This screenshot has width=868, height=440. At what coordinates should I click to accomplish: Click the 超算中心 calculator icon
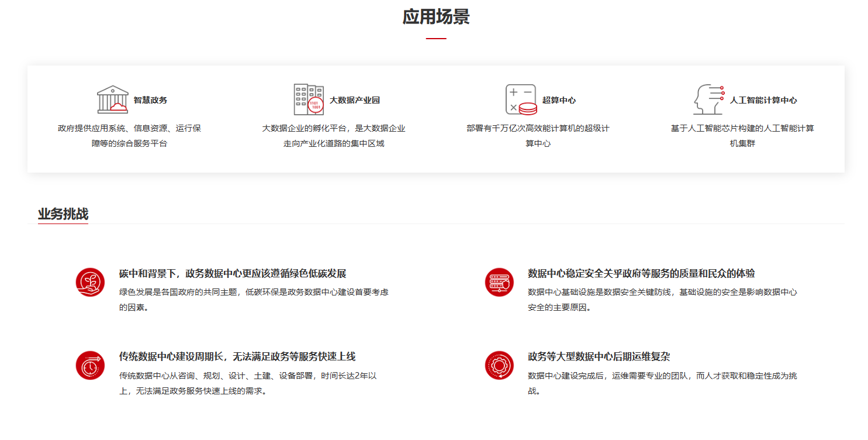pyautogui.click(x=521, y=99)
